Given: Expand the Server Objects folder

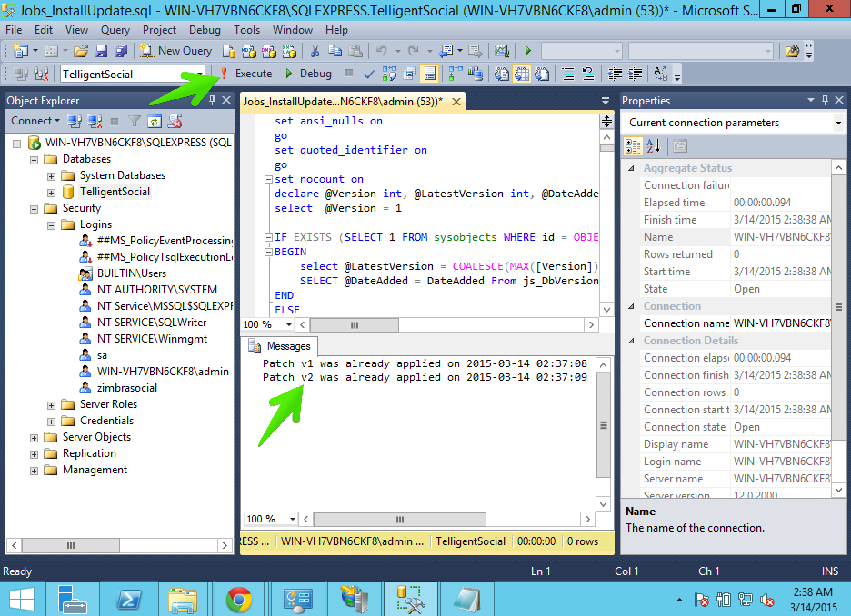Looking at the screenshot, I should pos(34,438).
